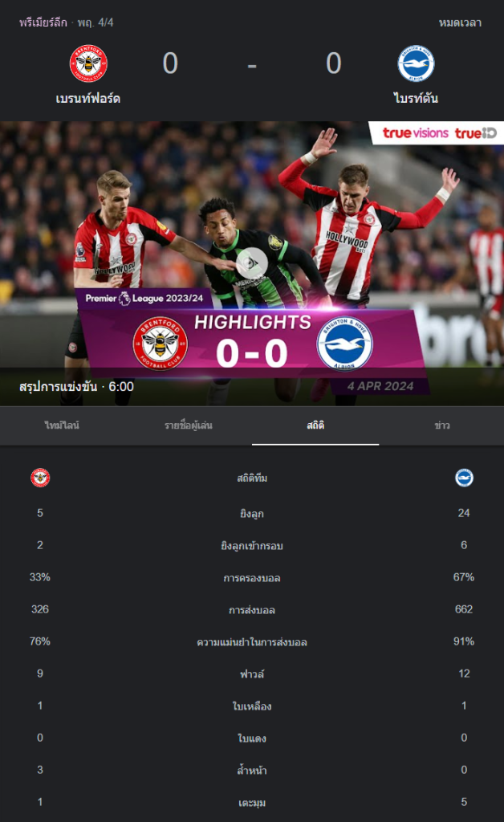
Task: Click the small Brentford logo in team stats
Action: pos(40,478)
